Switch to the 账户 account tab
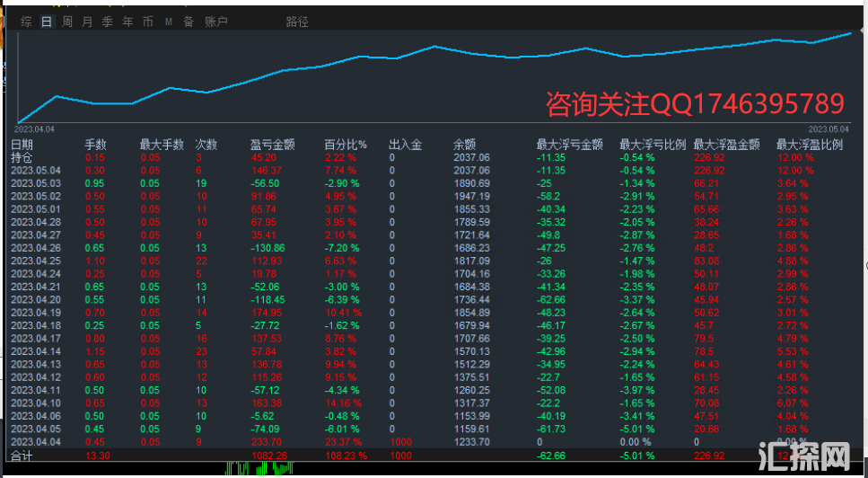The image size is (868, 478). coord(216,22)
